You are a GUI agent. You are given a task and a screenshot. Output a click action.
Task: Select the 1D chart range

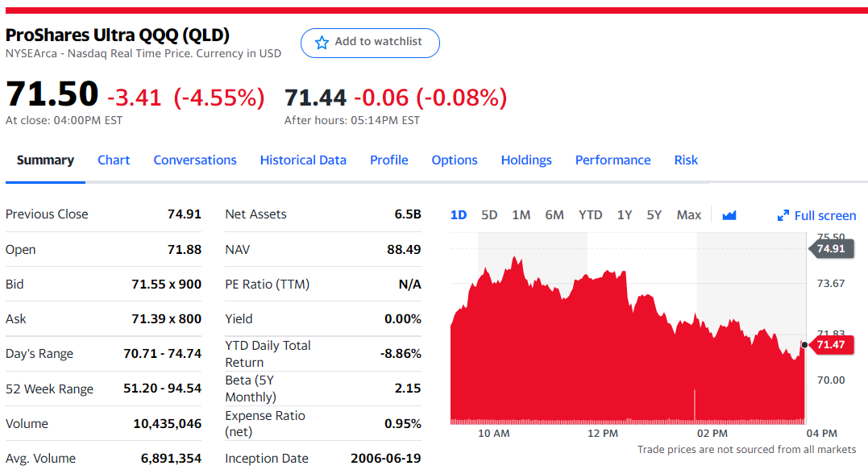coord(459,215)
